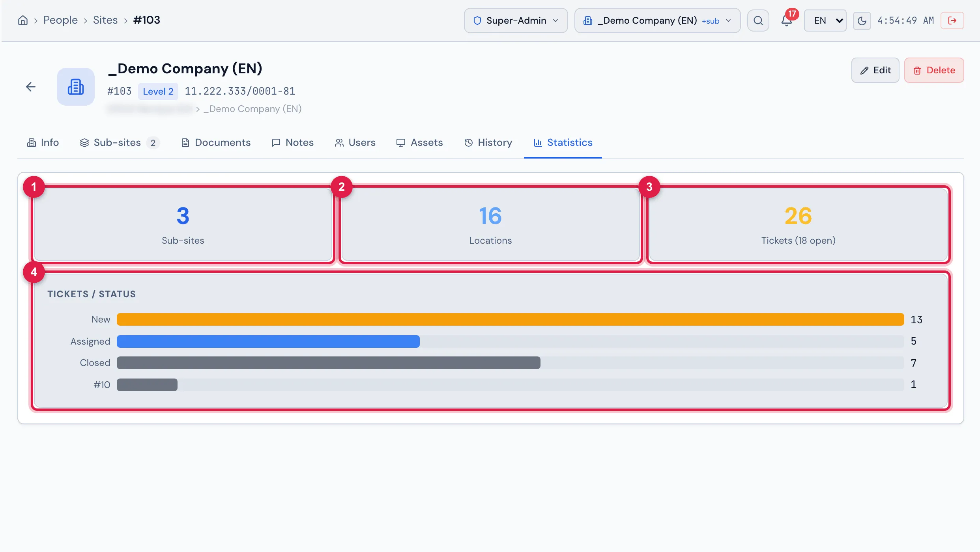Screen dimensions: 980x552
Task: Click the 16 Locations stat card
Action: tap(490, 225)
